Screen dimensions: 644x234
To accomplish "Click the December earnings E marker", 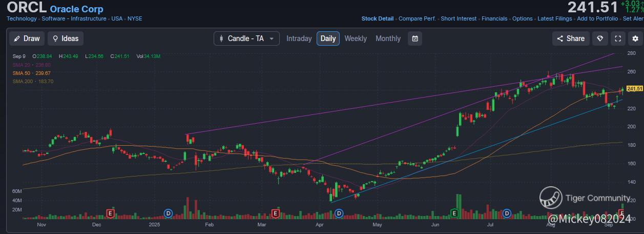I will tap(110, 213).
